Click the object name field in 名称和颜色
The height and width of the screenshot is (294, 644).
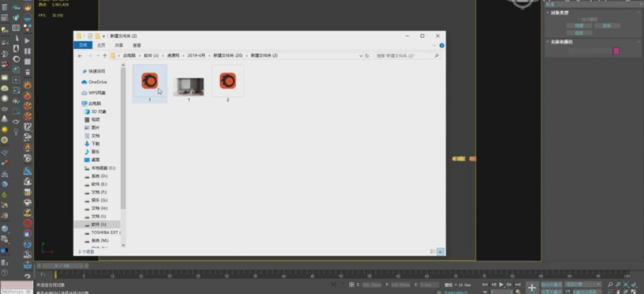click(590, 51)
